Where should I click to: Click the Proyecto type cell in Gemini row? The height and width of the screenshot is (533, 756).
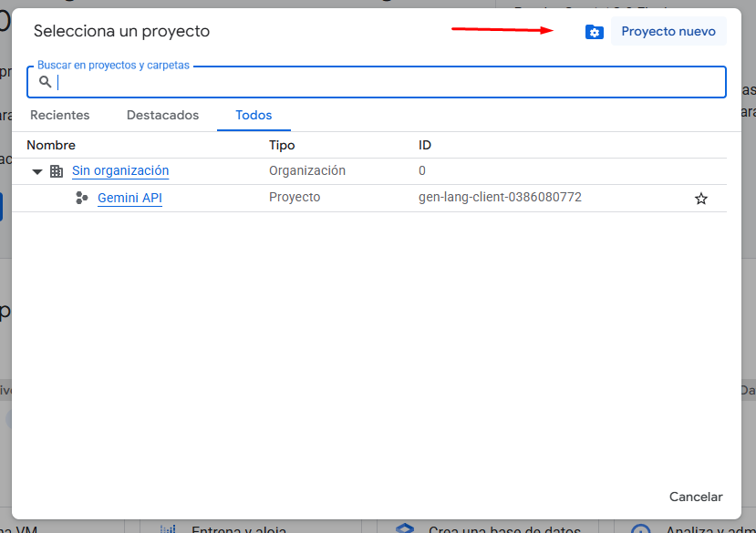(x=295, y=197)
